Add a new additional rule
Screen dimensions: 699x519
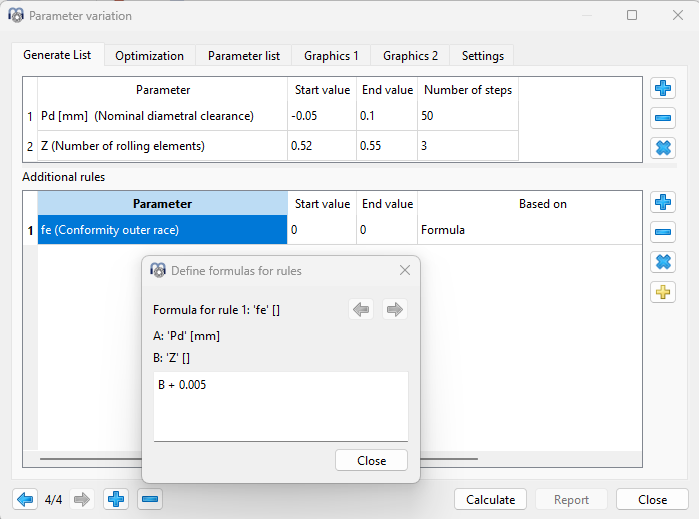click(x=662, y=203)
